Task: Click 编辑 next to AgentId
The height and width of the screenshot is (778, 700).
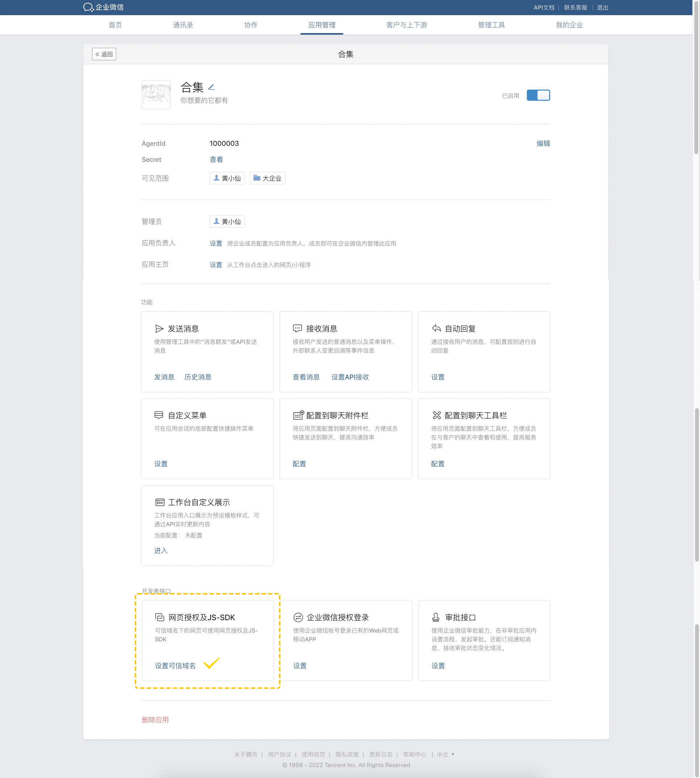Action: pyautogui.click(x=543, y=144)
